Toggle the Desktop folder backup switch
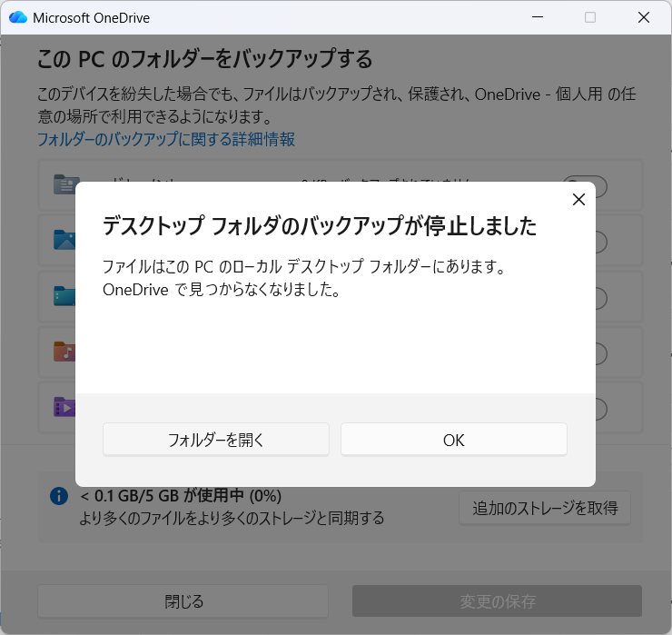Screen dimensions: 672x635 599,298
